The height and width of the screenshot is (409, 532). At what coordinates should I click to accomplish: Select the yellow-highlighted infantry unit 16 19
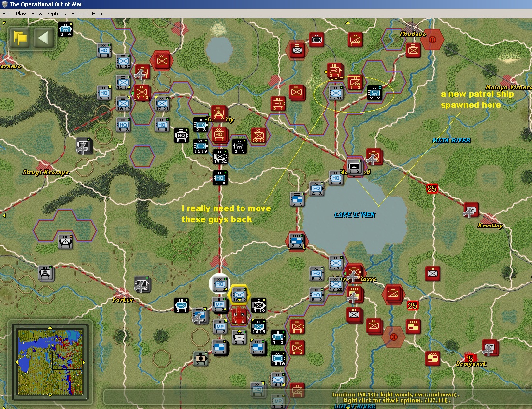click(239, 295)
